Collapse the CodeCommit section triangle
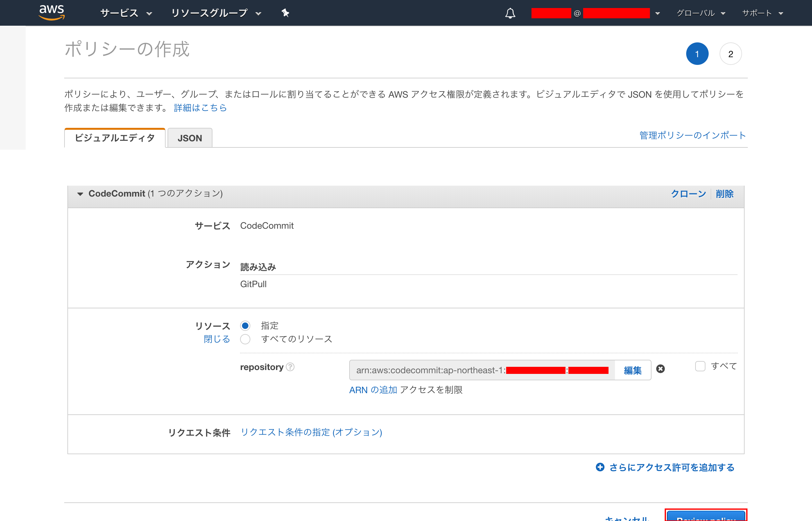The height and width of the screenshot is (521, 812). pos(80,194)
